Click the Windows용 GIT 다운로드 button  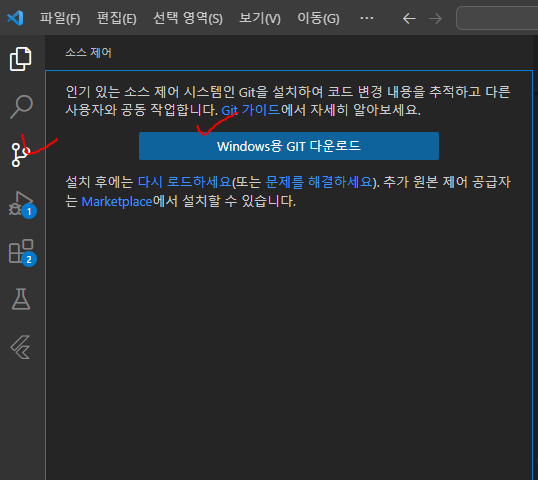289,146
